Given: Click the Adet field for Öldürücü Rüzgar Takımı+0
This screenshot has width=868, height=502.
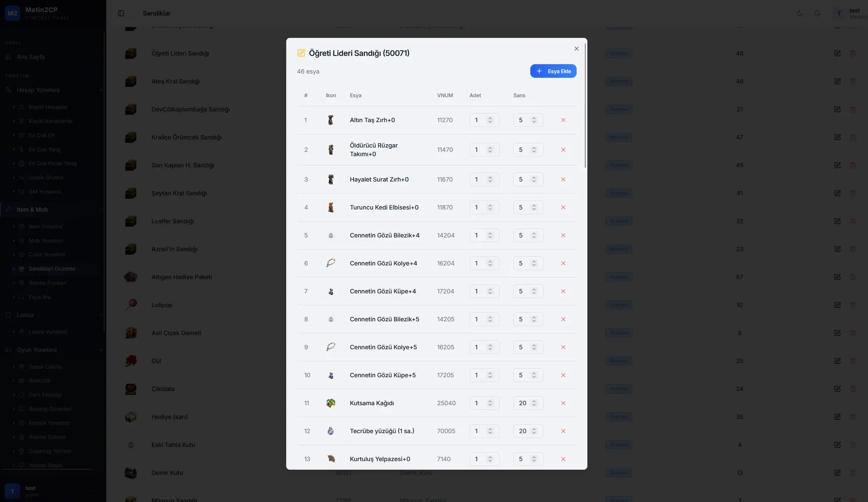Looking at the screenshot, I should (x=484, y=150).
